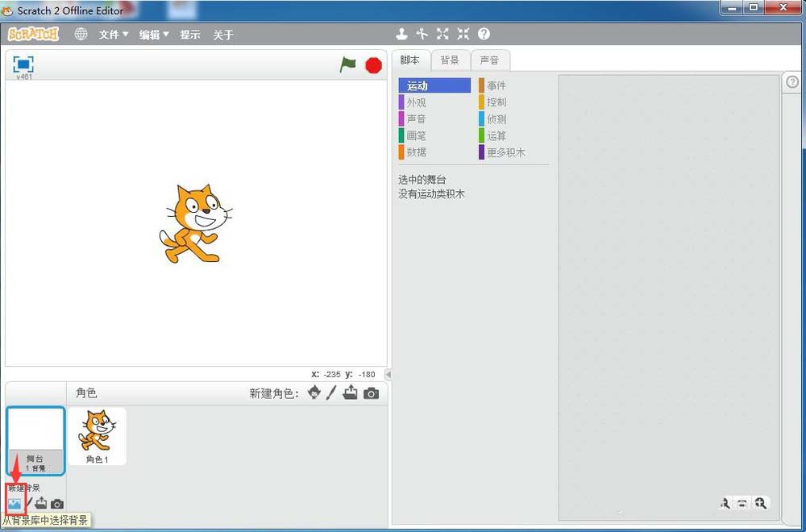Upload a sprite from file using the upload icon
This screenshot has width=806, height=532.
pyautogui.click(x=351, y=393)
